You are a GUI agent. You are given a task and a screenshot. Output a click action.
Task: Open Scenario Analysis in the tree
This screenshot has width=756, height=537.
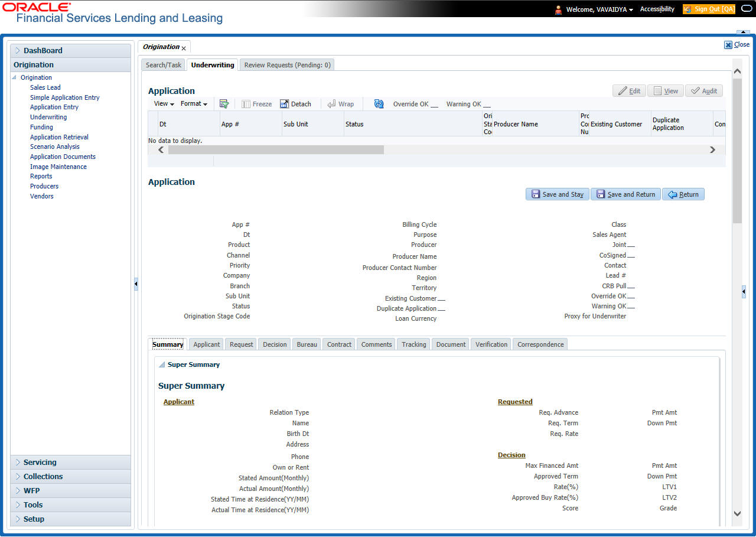pos(55,147)
